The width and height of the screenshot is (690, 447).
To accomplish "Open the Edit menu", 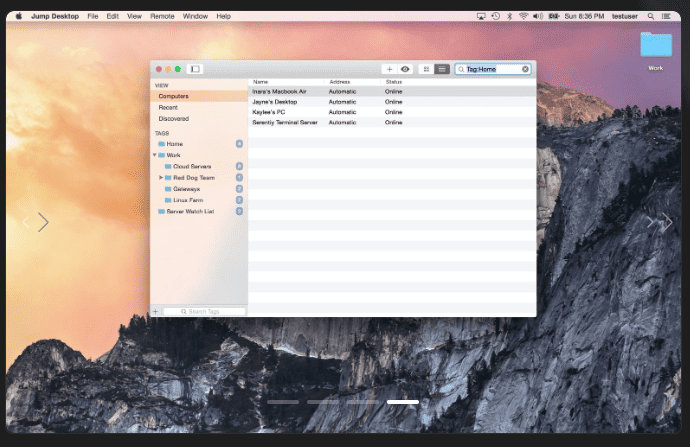I will 113,16.
